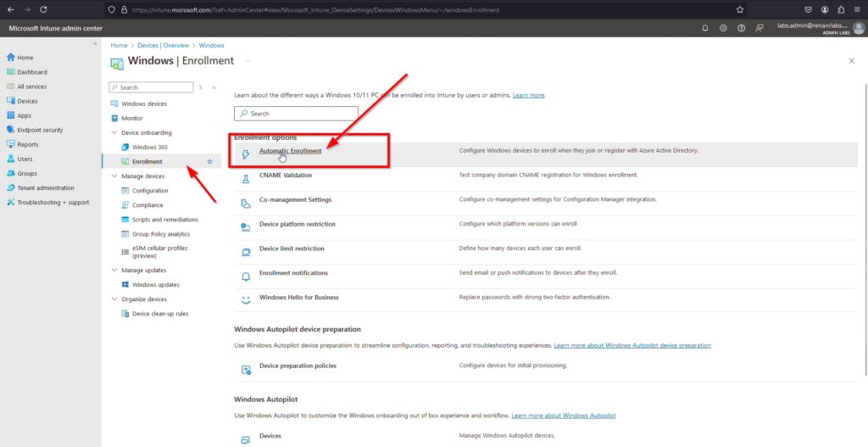Click Home in the breadcrumb
The image size is (868, 447).
point(119,46)
